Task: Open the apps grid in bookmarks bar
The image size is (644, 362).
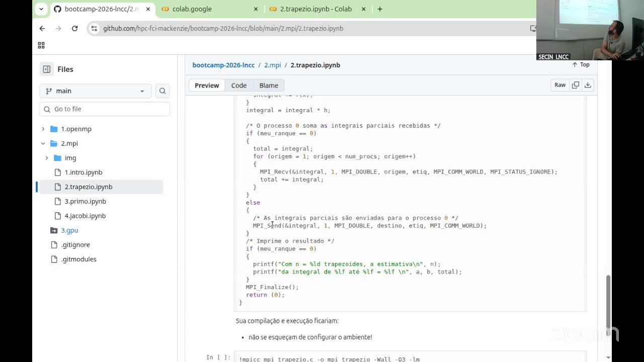Action: click(41, 45)
